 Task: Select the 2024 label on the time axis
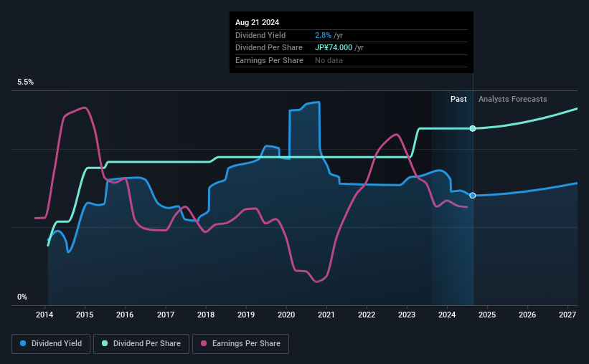pos(447,315)
